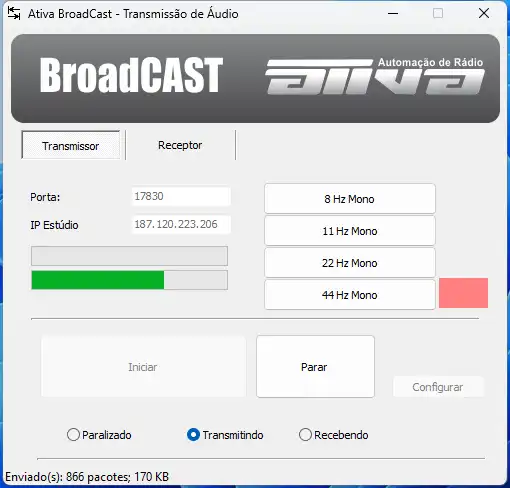Click the red indicator beside 44 Hz Mono
Image resolution: width=510 pixels, height=488 pixels.
pos(463,293)
